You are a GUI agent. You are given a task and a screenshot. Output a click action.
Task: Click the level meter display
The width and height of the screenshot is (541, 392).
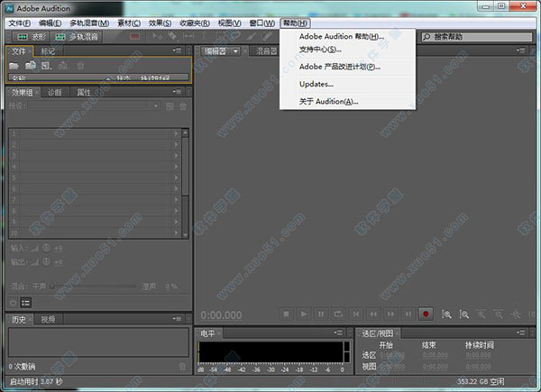[274, 352]
